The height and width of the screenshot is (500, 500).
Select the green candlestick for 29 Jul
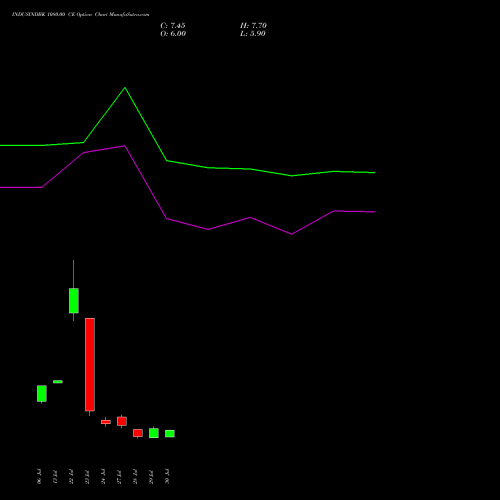[154, 433]
